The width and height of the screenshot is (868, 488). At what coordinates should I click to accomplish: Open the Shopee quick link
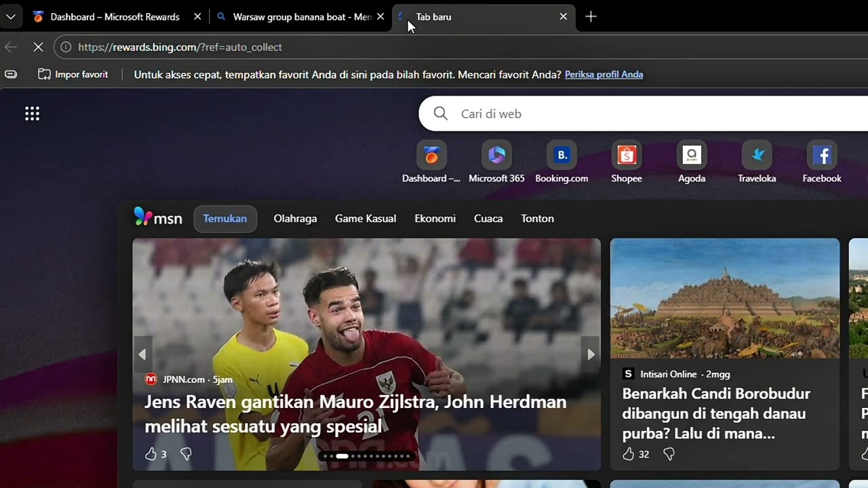[627, 163]
